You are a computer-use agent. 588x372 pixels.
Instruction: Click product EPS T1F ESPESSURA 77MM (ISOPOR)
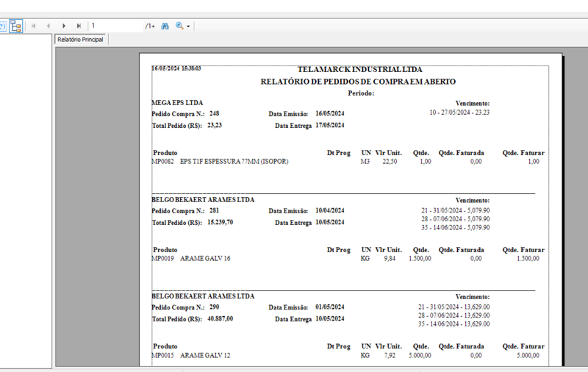[234, 162]
